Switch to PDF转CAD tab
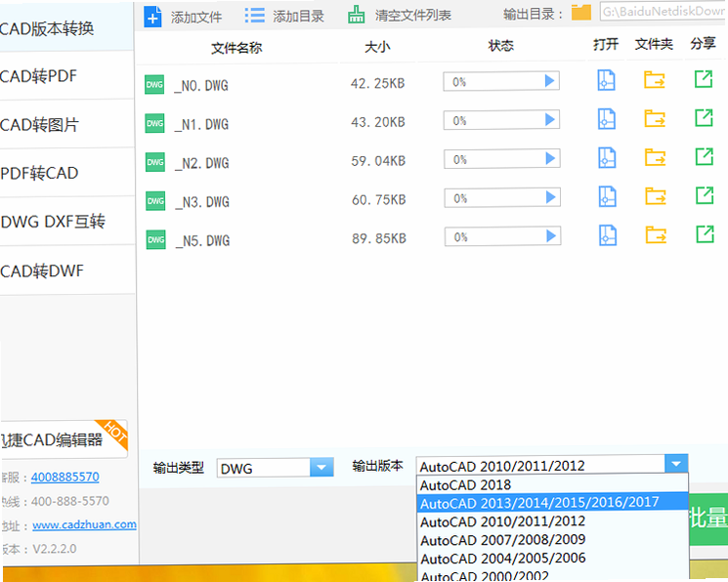This screenshot has width=728, height=582. click(66, 173)
